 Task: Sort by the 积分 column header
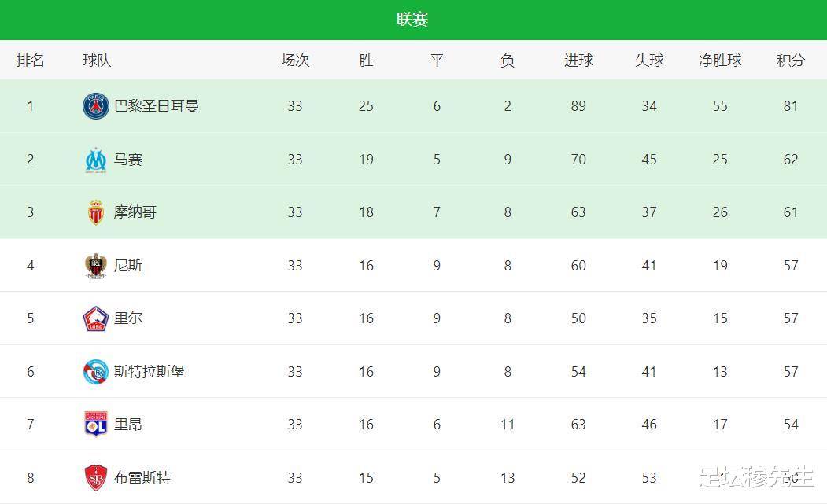pyautogui.click(x=791, y=60)
